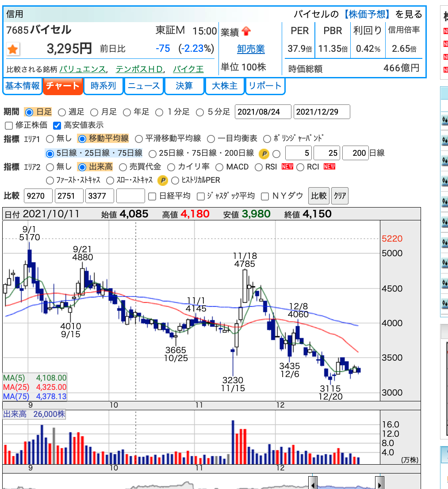Click the red NEW badge next to RCI
448x489 pixels.
329,166
